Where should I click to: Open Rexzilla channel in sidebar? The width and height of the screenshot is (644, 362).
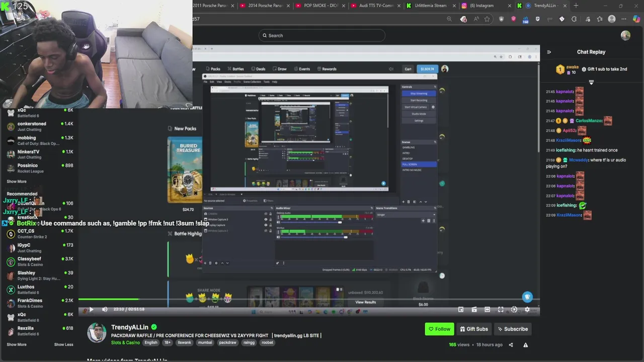(x=40, y=331)
